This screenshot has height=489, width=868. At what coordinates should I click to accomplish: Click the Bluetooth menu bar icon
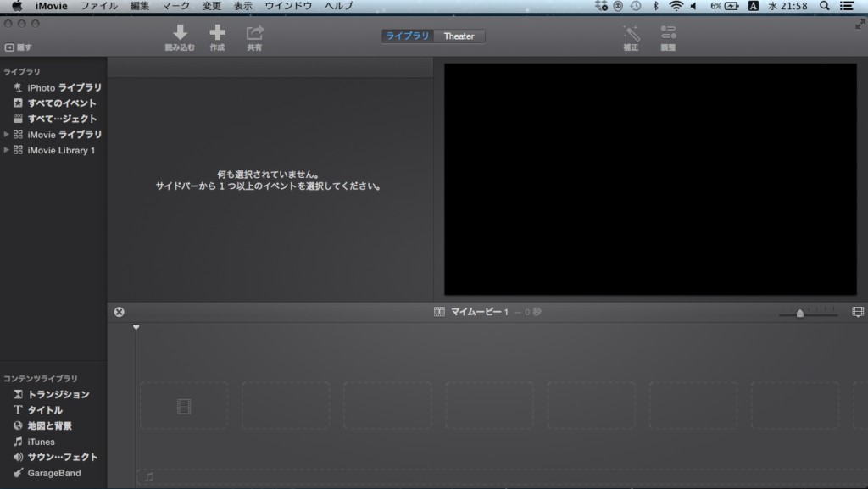tap(656, 6)
